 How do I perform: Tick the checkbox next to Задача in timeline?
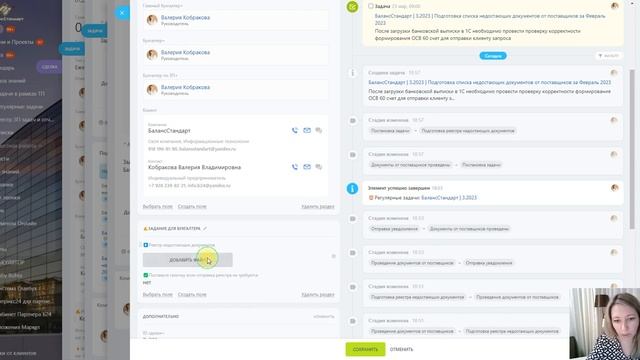(x=371, y=6)
